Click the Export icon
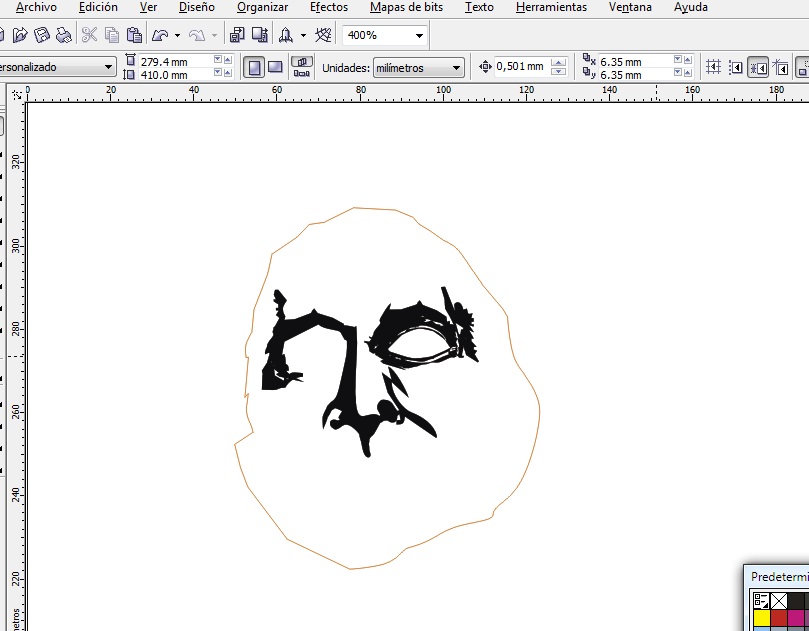 click(260, 35)
